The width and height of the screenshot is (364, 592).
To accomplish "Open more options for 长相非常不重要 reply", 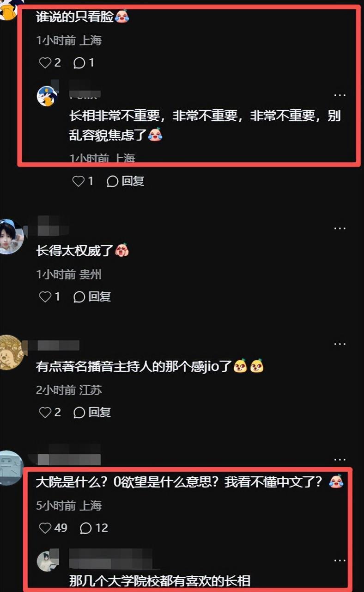I will pyautogui.click(x=340, y=95).
